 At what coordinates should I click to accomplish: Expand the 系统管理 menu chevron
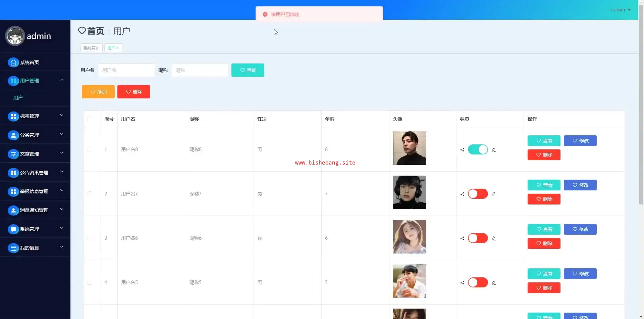pos(62,228)
